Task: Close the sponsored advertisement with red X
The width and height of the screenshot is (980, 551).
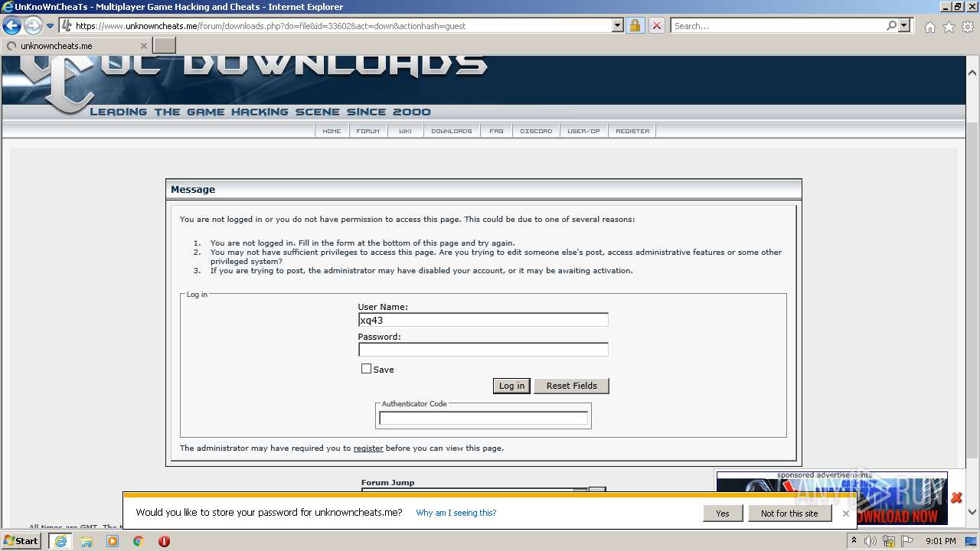Action: coord(956,497)
